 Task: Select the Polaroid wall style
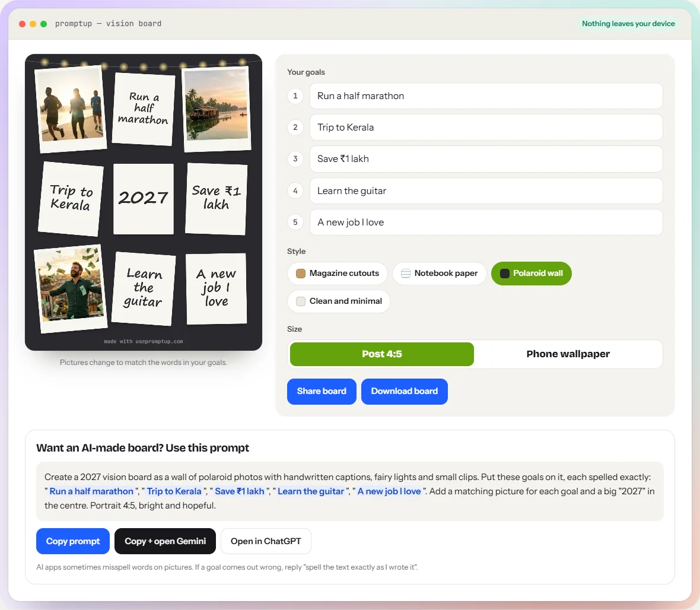tap(532, 274)
